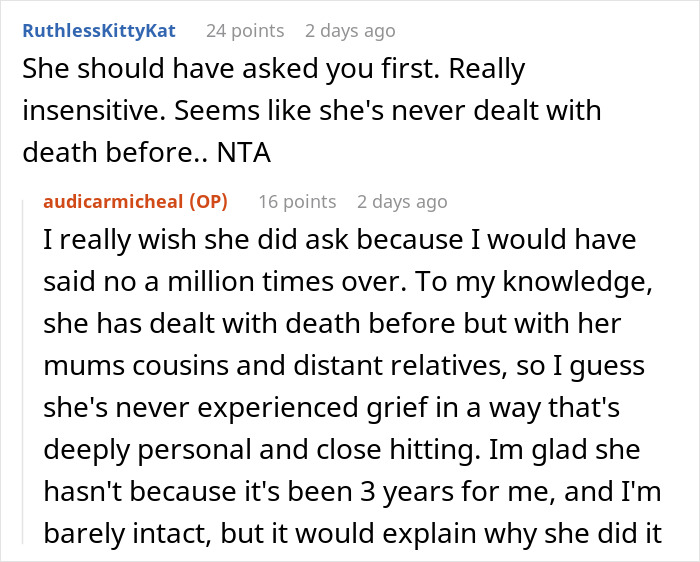Open OP reply's 2 days ago timestamp
The height and width of the screenshot is (562, 700).
[x=402, y=202]
